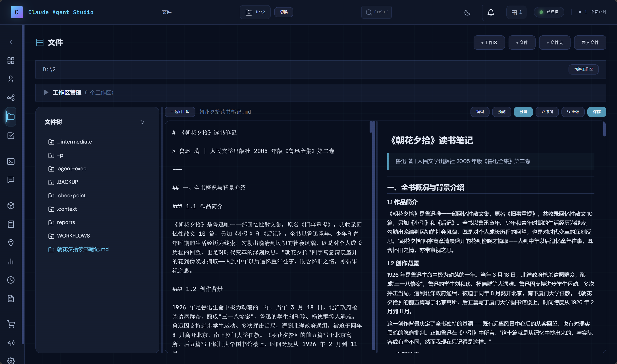Image resolution: width=617 pixels, height=364 pixels.
Task: Select the files folder icon in sidebar
Action: coord(11,117)
